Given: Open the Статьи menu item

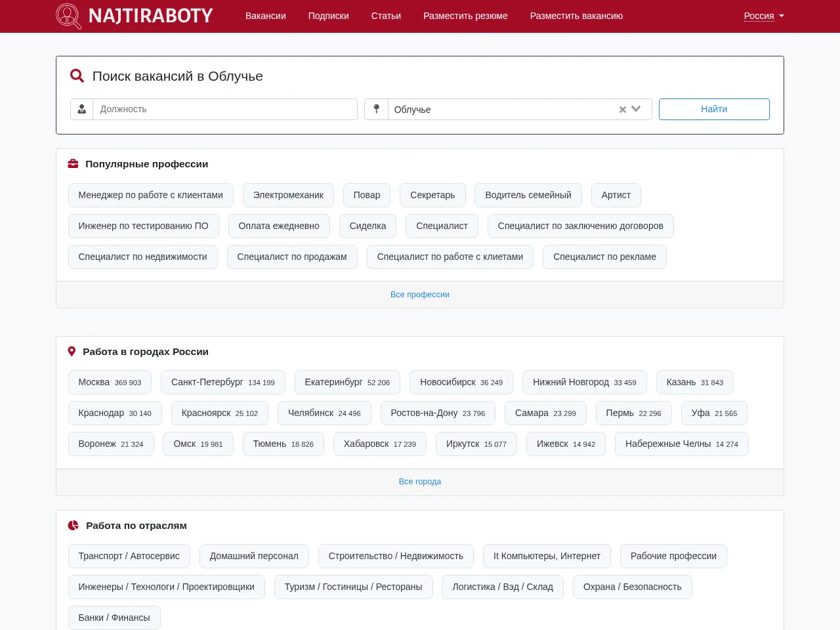Looking at the screenshot, I should (386, 16).
